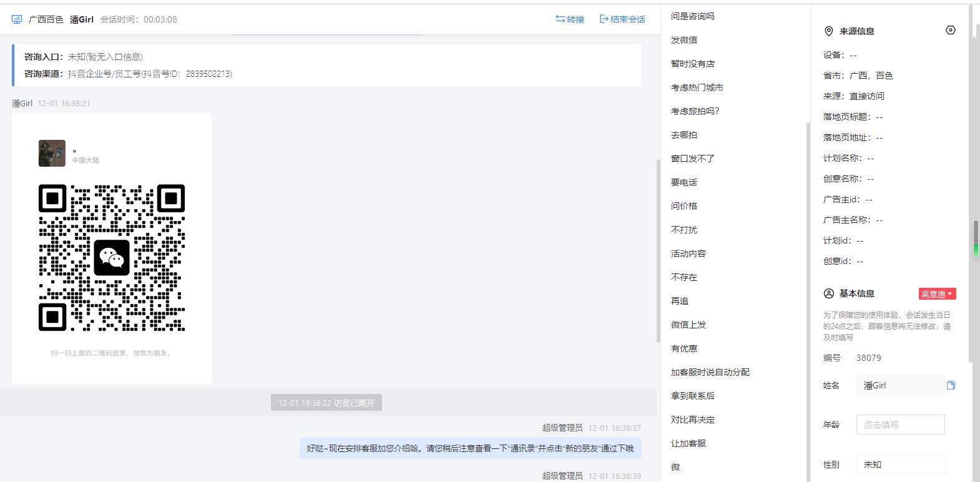The image size is (980, 482).
Task: Choose quick reply 对比再决定
Action: coord(693,420)
